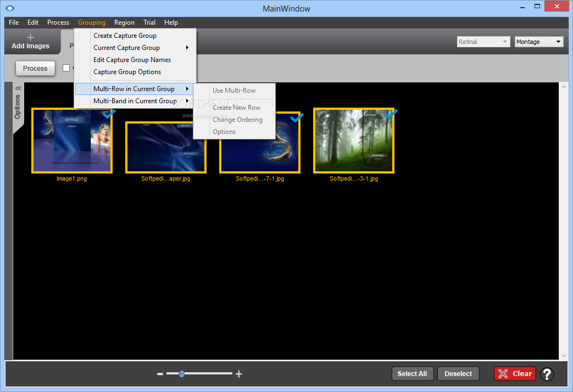Toggle checkmark on Softpedi...-3-1.jpg thumbnail
The image size is (573, 392).
[x=391, y=114]
